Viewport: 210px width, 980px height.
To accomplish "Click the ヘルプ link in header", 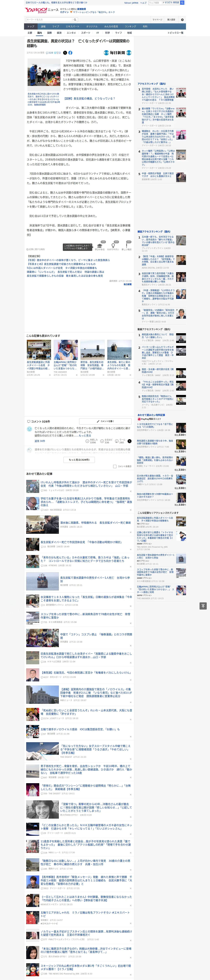I will [143, 3].
